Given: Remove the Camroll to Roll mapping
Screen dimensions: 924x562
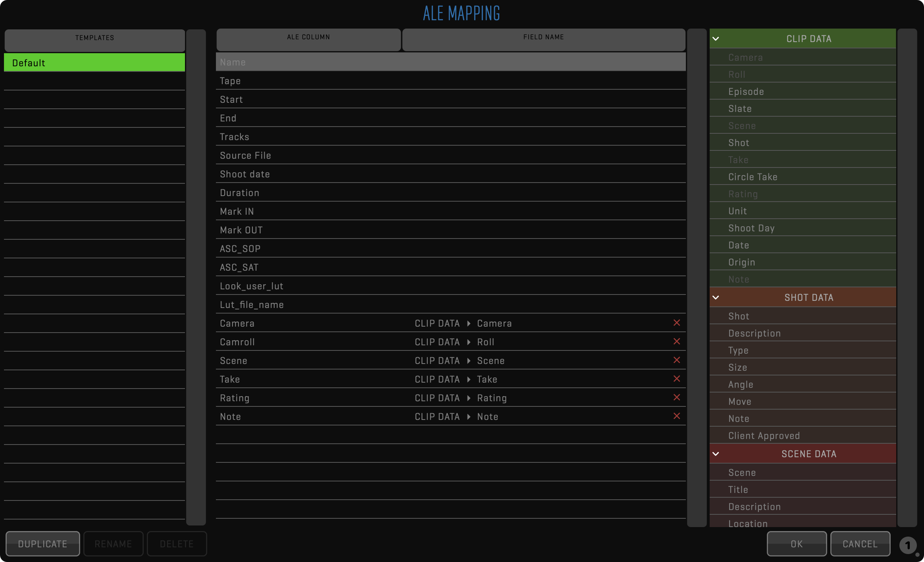Looking at the screenshot, I should click(x=677, y=342).
